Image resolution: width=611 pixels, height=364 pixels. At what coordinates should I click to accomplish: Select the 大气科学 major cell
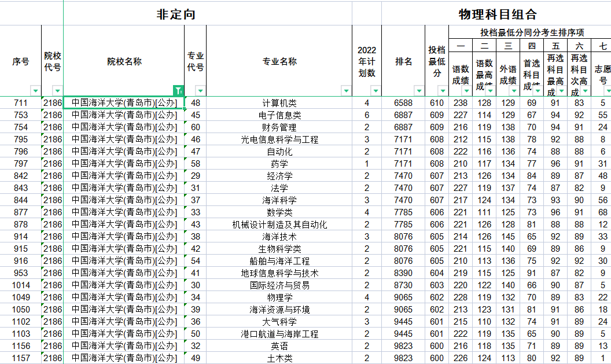tap(279, 322)
